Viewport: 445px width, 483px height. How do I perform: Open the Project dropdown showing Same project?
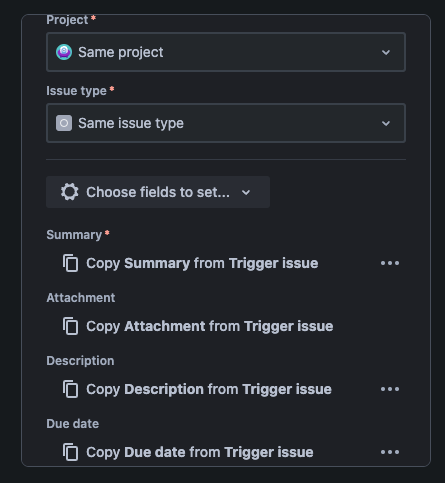pyautogui.click(x=226, y=52)
